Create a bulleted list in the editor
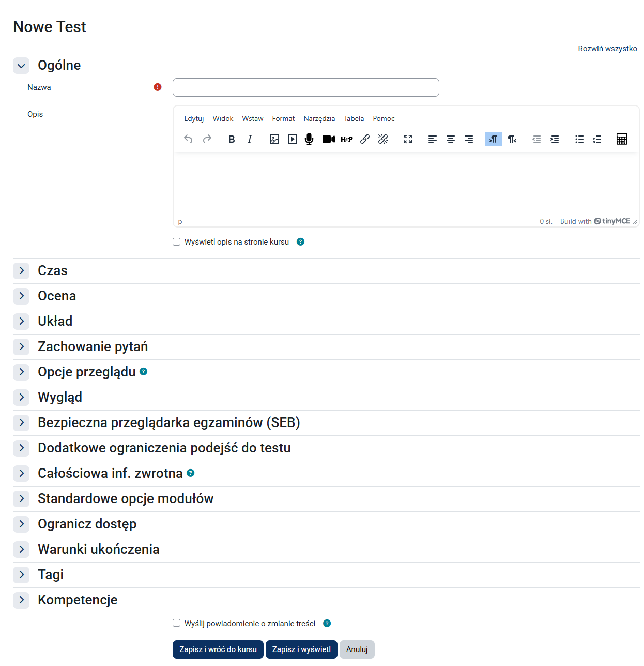Viewport: 644px width, 666px height. 579,139
